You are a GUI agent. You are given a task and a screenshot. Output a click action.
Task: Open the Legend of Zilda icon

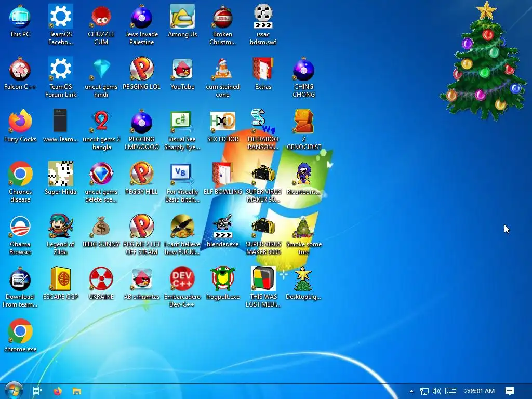[60, 235]
